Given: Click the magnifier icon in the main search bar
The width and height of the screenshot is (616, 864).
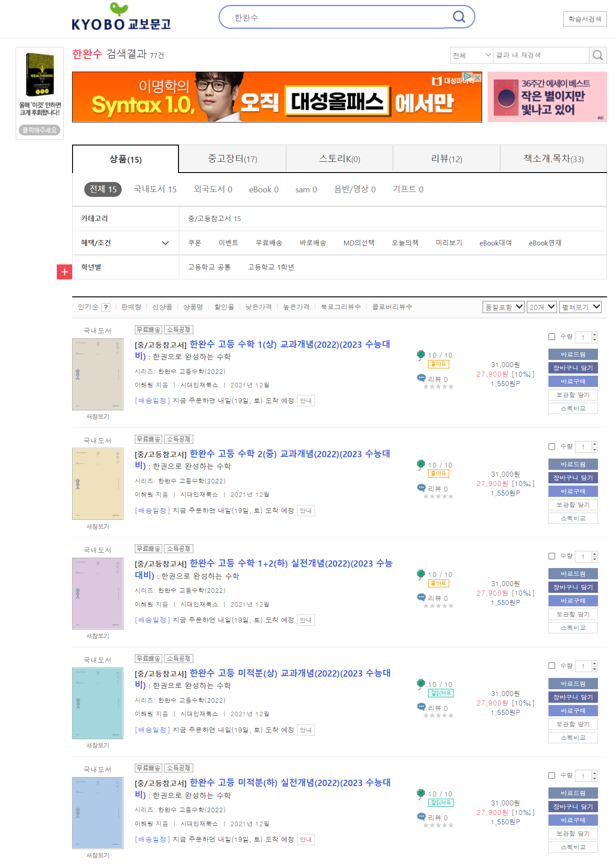Looking at the screenshot, I should click(x=459, y=17).
